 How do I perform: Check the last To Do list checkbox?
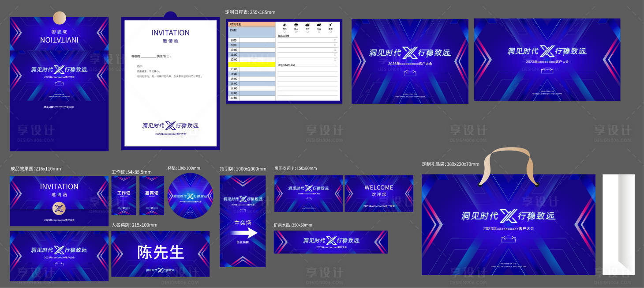click(x=335, y=59)
